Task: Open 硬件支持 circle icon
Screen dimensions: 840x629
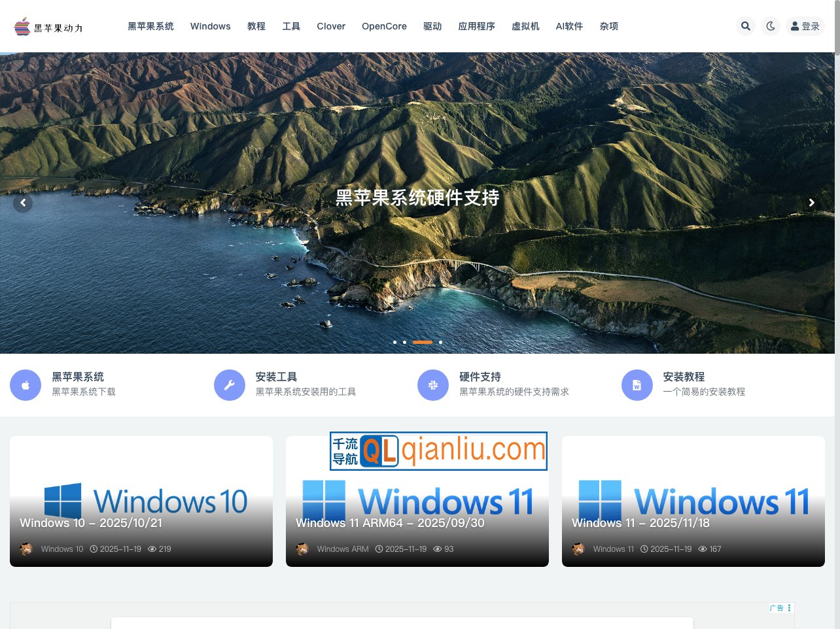Action: pos(433,385)
